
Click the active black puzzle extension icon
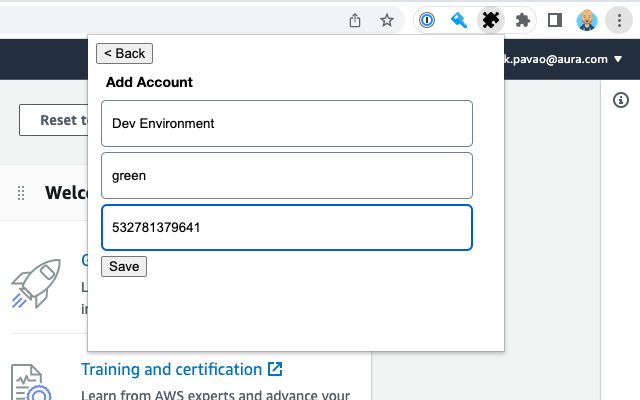tap(491, 20)
